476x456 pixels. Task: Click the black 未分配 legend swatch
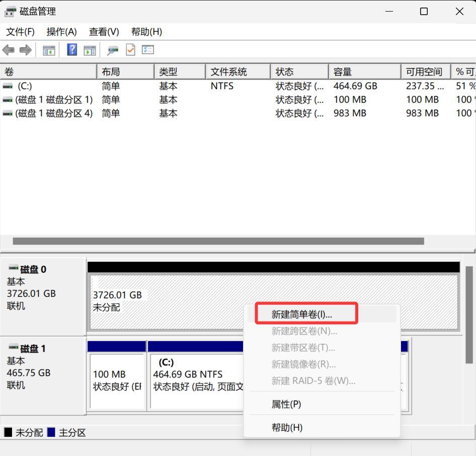click(x=8, y=432)
